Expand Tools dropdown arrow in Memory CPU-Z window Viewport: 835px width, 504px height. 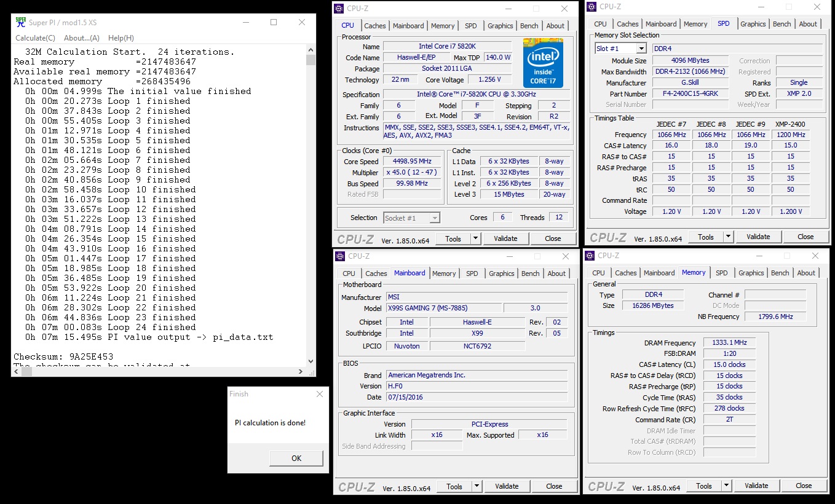726,486
